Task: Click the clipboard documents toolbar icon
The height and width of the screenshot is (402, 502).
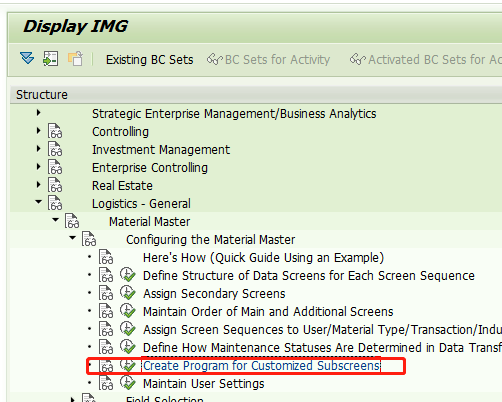Action: click(75, 59)
